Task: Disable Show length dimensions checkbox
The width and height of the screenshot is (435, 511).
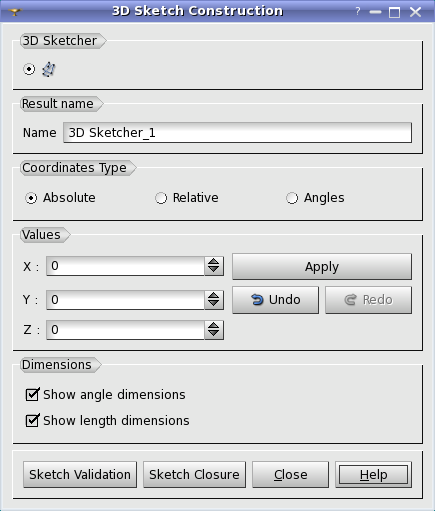Action: (x=33, y=421)
